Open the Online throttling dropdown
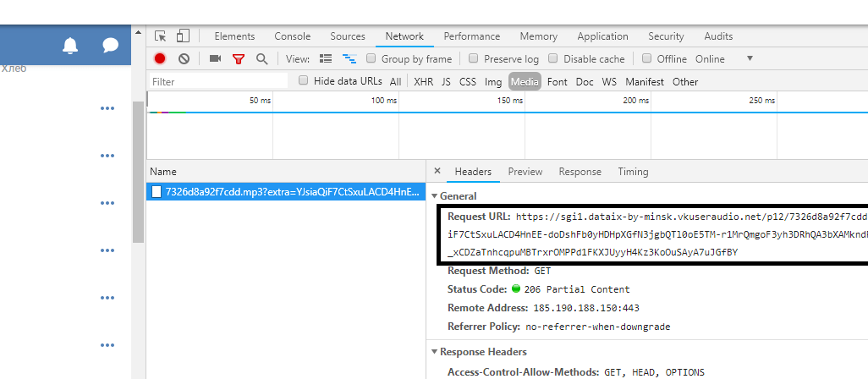Image resolution: width=868 pixels, height=379 pixels. click(x=724, y=59)
